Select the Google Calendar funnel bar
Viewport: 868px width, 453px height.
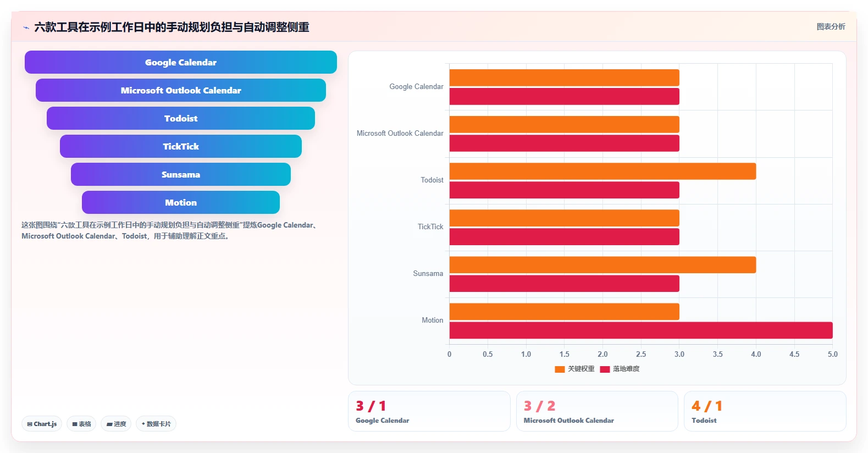(x=181, y=62)
